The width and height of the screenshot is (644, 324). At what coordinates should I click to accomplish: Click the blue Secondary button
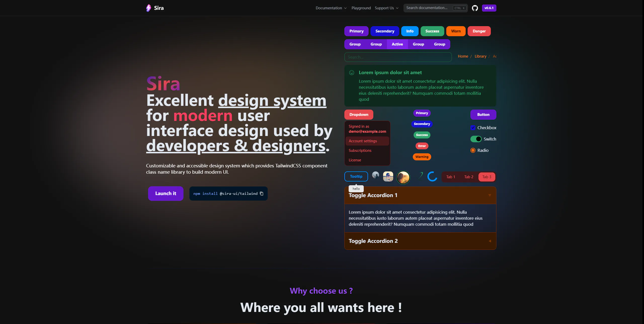[385, 31]
